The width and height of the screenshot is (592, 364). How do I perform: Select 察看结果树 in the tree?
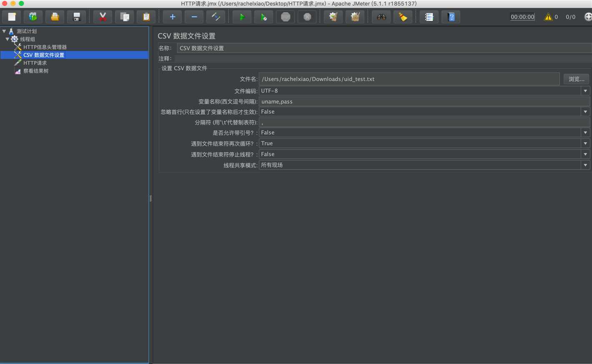(x=36, y=71)
